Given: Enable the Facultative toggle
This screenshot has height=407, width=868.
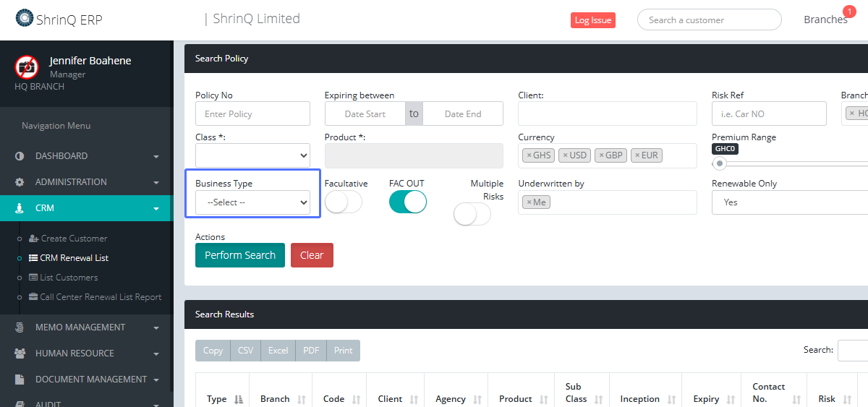Looking at the screenshot, I should click(x=343, y=202).
